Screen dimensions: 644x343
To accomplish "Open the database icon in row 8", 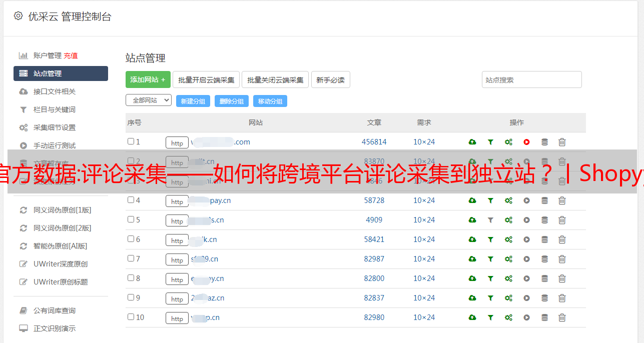I will [544, 278].
